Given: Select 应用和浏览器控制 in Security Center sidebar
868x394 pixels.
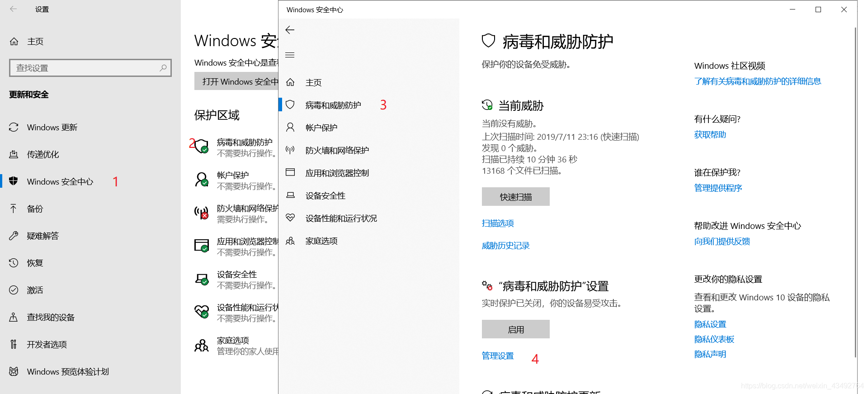Looking at the screenshot, I should tap(337, 173).
